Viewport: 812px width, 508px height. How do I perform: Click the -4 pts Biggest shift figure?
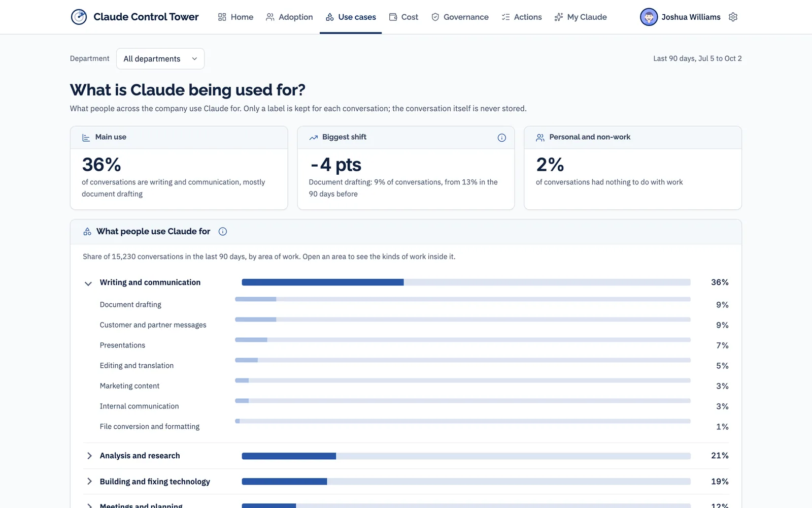(335, 165)
